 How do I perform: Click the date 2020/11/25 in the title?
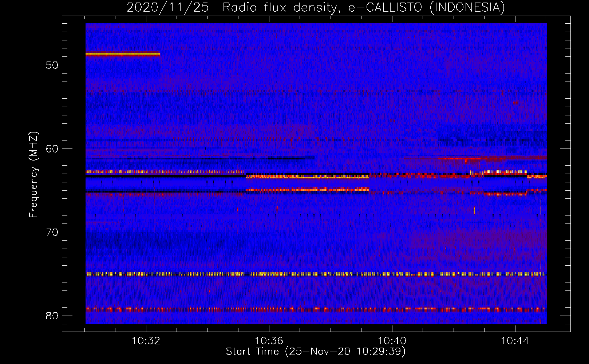167,8
